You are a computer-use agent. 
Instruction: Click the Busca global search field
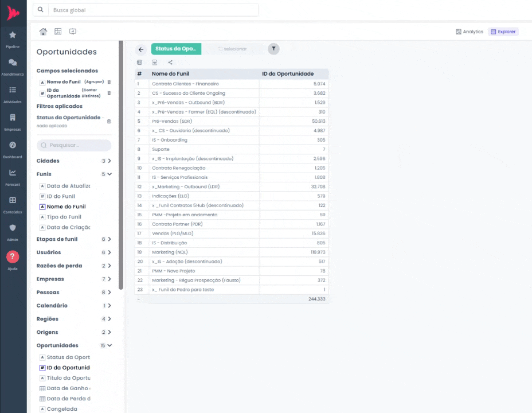tap(152, 10)
